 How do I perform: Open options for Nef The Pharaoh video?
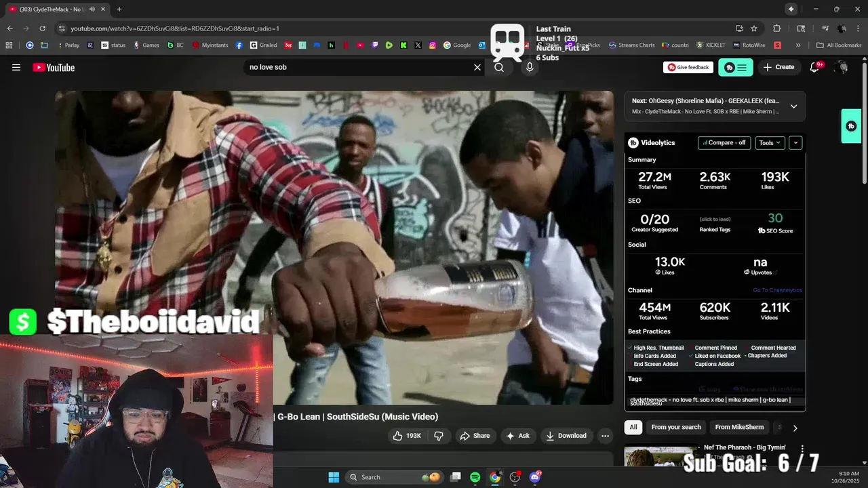[x=802, y=449]
